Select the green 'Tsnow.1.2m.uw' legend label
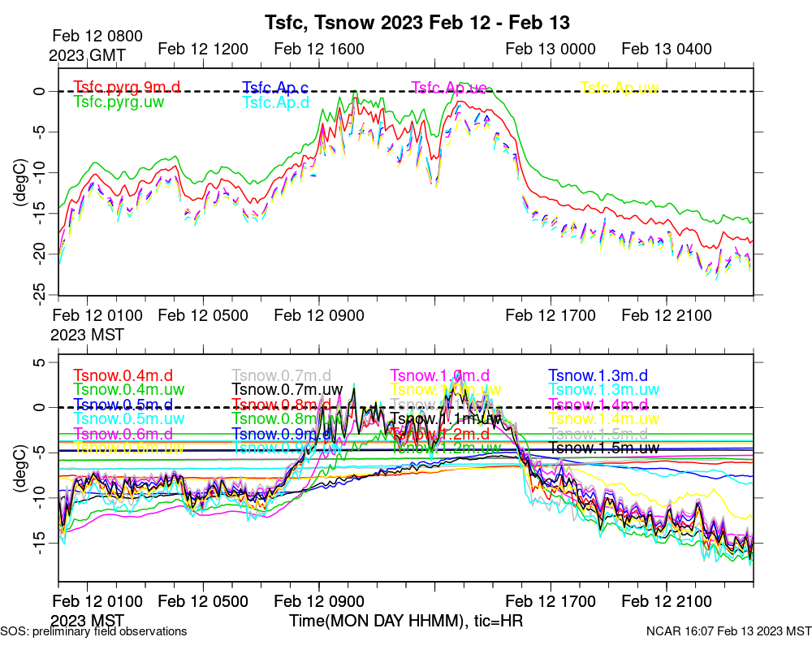The height and width of the screenshot is (650, 812). point(446,448)
